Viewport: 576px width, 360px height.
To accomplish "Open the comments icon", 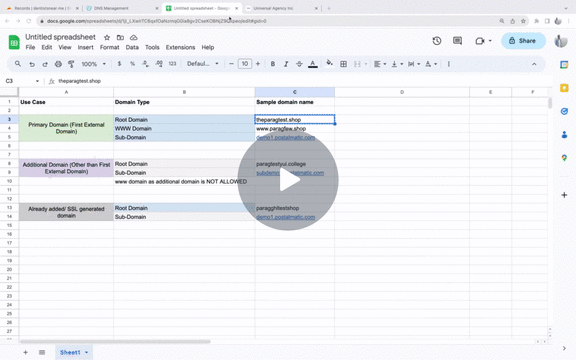I will pyautogui.click(x=457, y=41).
